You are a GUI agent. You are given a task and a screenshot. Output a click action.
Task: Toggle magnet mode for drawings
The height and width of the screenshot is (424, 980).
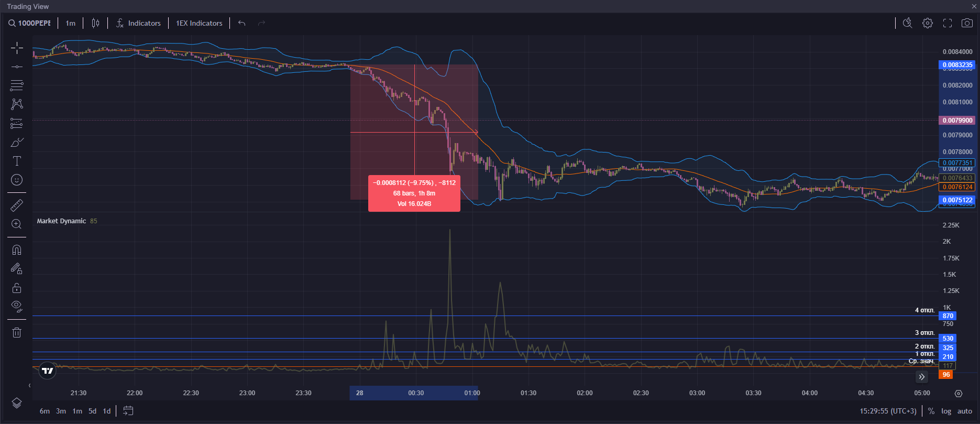(x=17, y=250)
